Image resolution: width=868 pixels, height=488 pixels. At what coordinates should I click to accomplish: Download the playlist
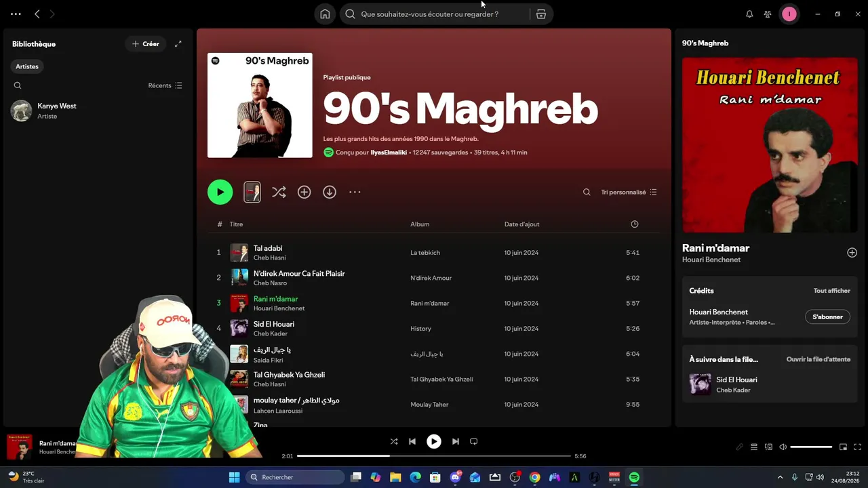330,192
